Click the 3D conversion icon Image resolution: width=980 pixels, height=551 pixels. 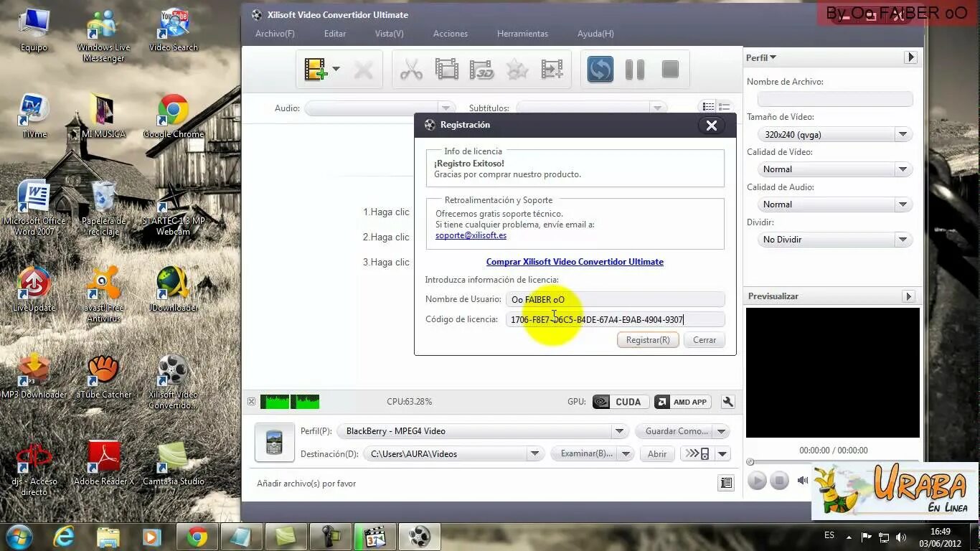point(482,70)
